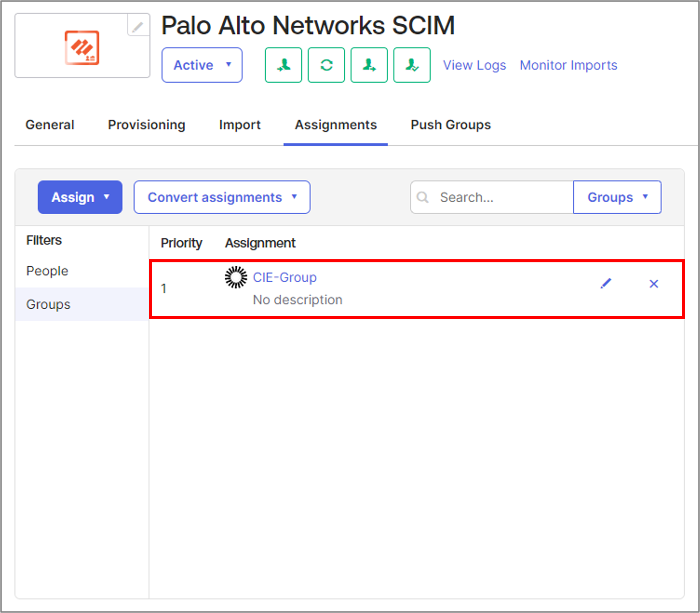The width and height of the screenshot is (700, 613).
Task: Open the Active status dropdown
Action: tap(202, 65)
